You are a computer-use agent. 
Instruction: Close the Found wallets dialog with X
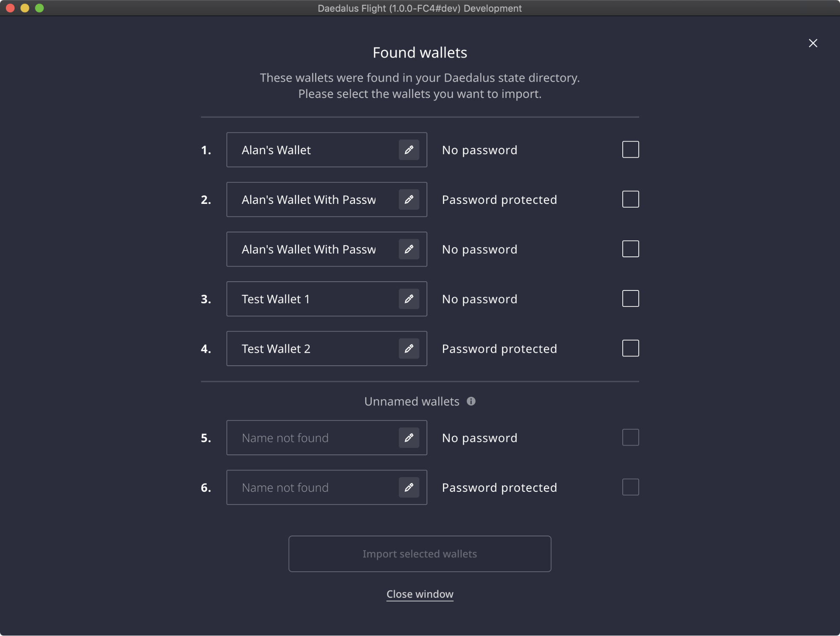(x=813, y=43)
